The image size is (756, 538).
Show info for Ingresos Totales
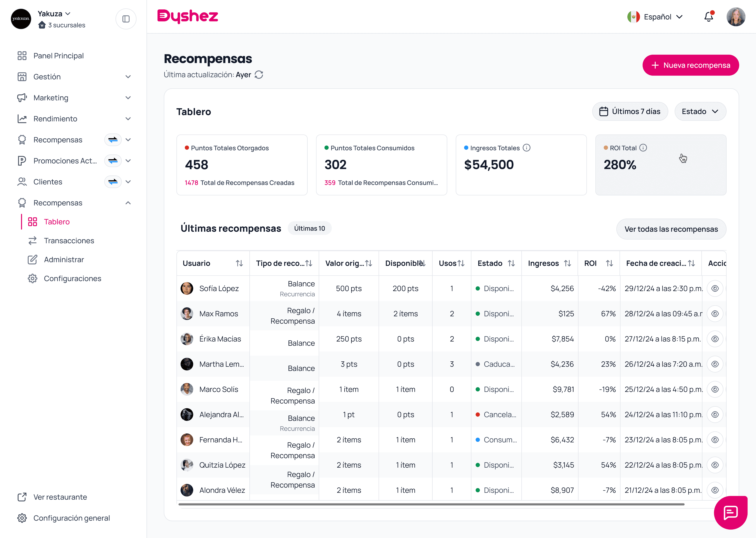coord(527,148)
